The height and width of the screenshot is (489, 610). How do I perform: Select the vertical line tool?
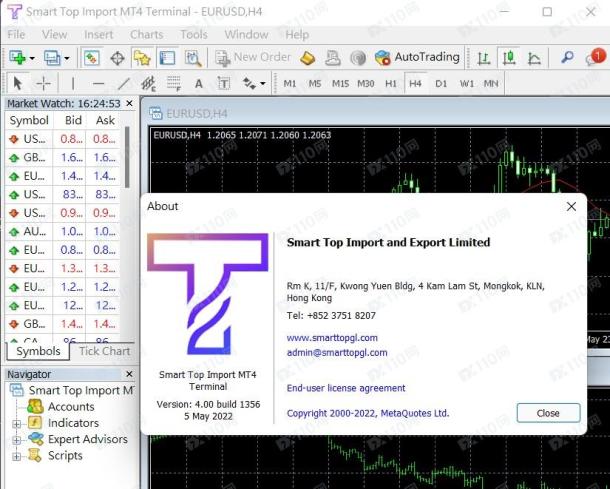pos(73,83)
